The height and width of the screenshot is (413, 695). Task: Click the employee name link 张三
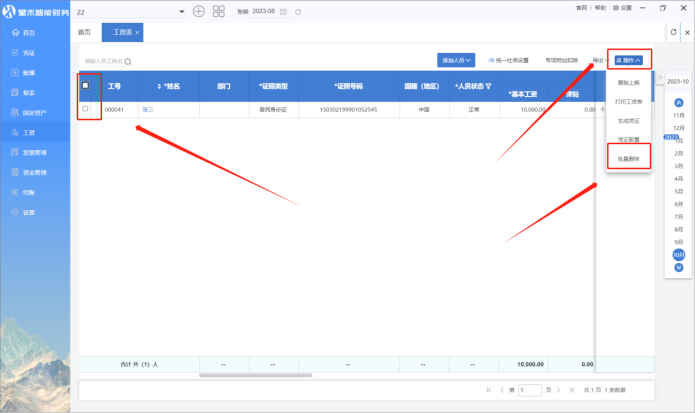(148, 108)
